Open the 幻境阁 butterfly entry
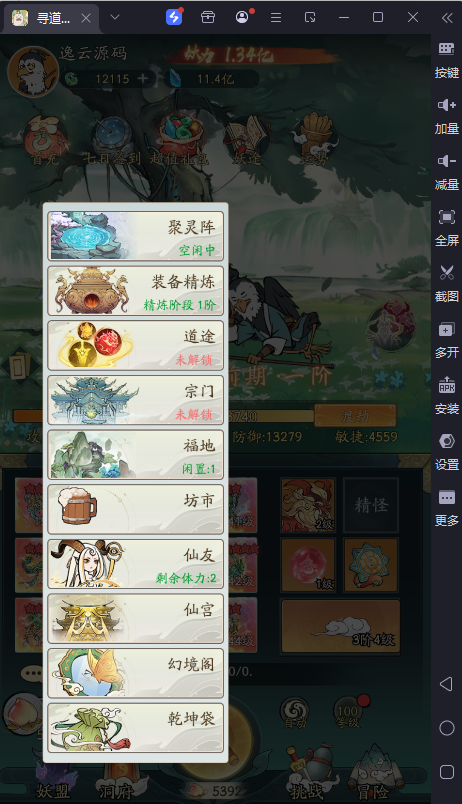 point(136,673)
